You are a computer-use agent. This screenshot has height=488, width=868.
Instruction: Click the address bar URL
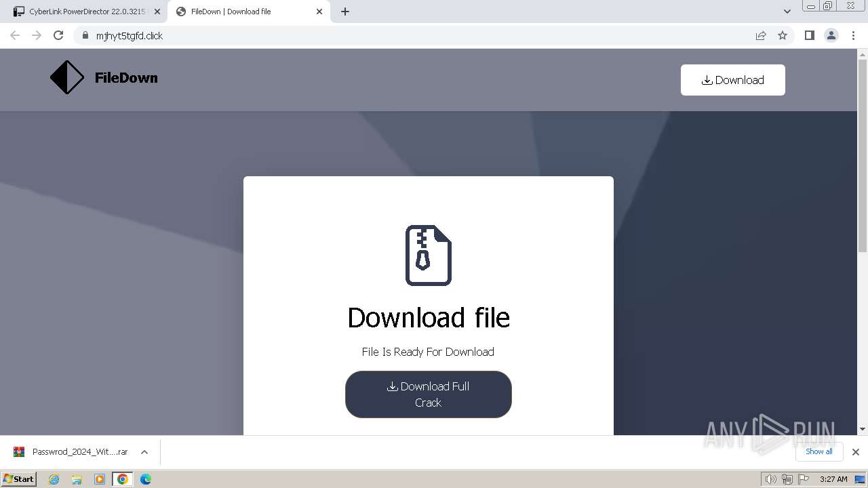coord(130,36)
